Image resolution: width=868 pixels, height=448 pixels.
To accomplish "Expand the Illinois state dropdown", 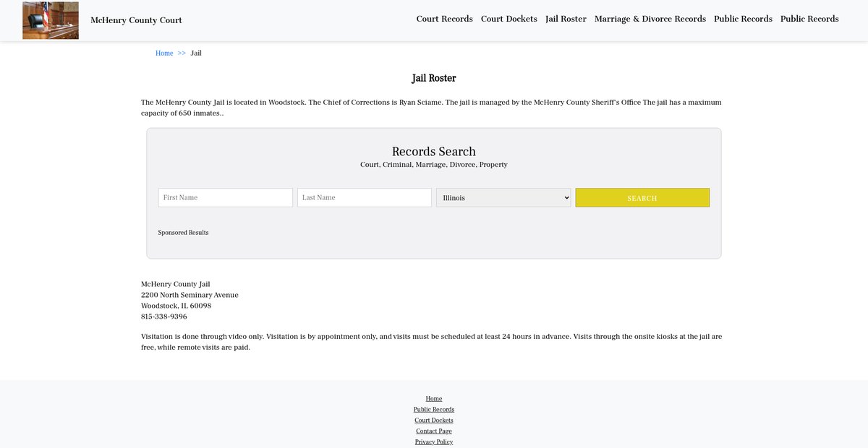I will coord(503,198).
